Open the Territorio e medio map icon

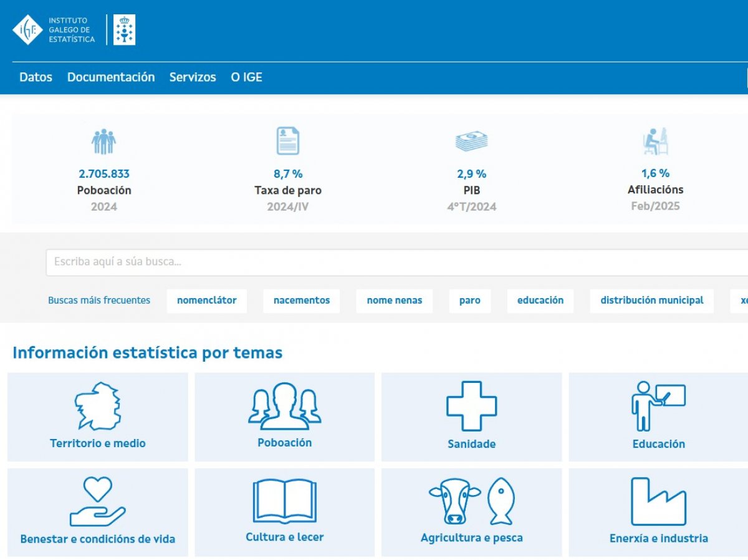98,406
